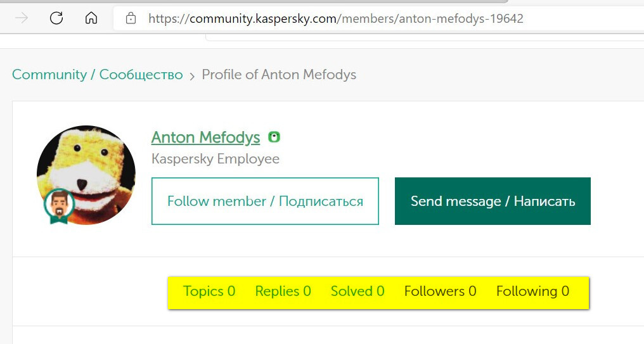Open the Followers 0 list

click(440, 291)
